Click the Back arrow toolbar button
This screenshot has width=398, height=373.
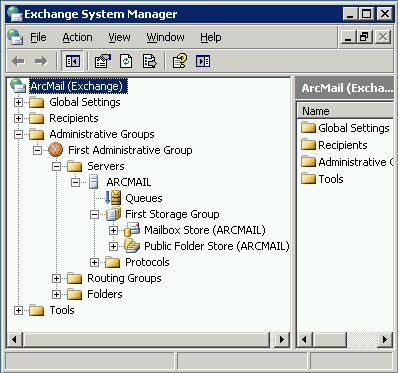(18, 61)
